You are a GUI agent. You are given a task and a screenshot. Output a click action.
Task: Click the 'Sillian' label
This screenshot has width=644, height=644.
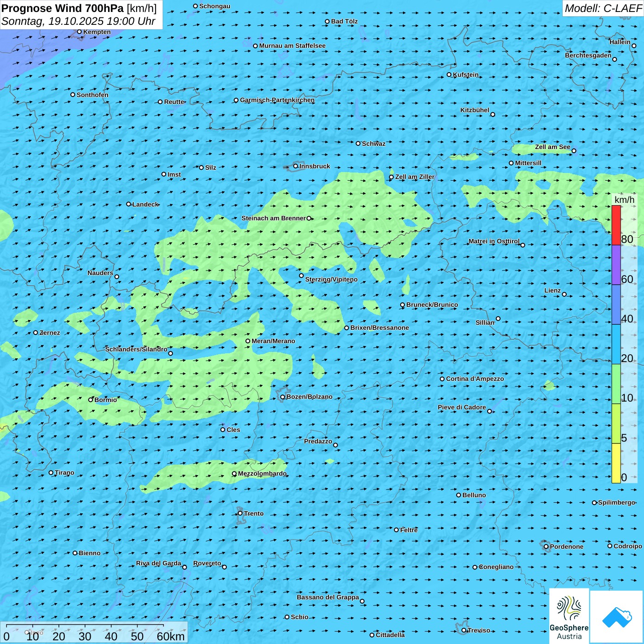point(485,322)
